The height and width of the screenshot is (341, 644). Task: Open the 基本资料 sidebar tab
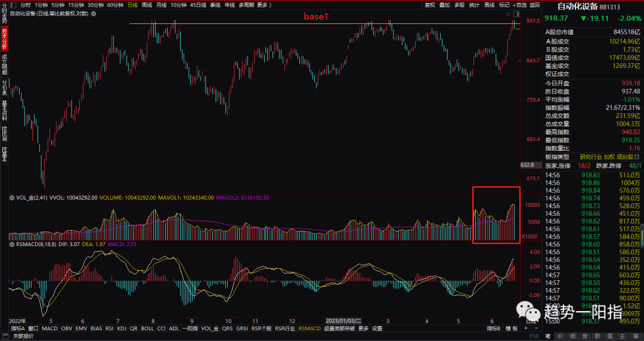[x=4, y=110]
